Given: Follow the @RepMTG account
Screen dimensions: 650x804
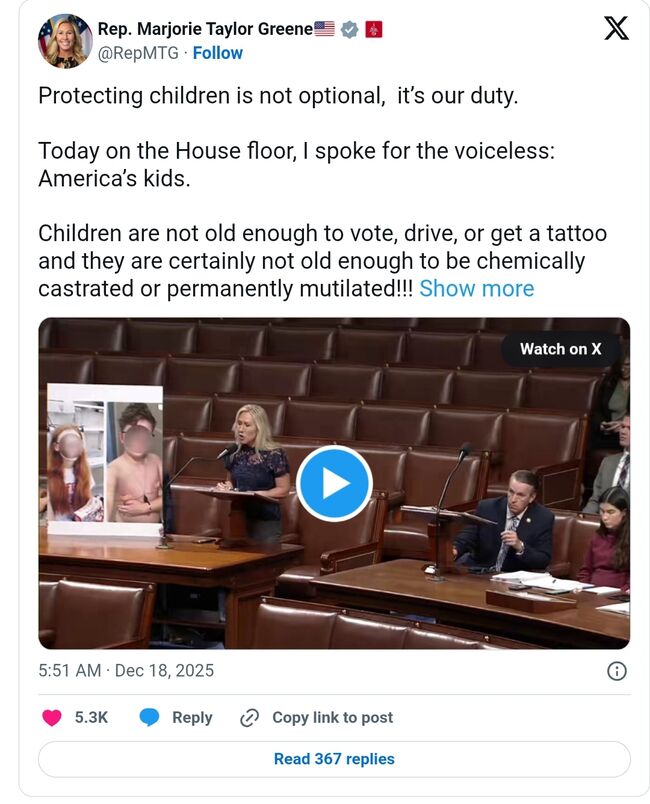Looking at the screenshot, I should coord(217,53).
